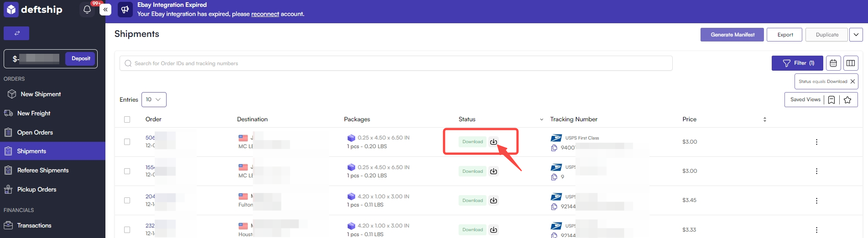This screenshot has width=868, height=238.
Task: Open three-dot menu for the $3.45 shipment
Action: point(816,201)
